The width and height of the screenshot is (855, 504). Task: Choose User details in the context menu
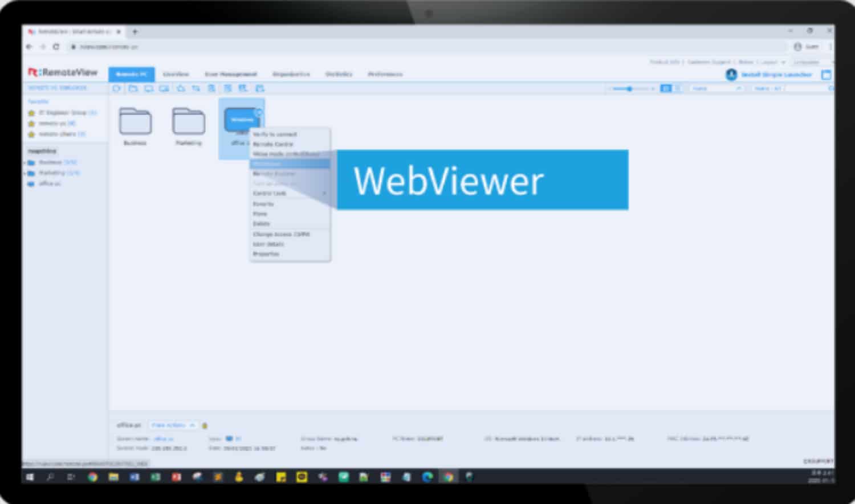(x=290, y=244)
